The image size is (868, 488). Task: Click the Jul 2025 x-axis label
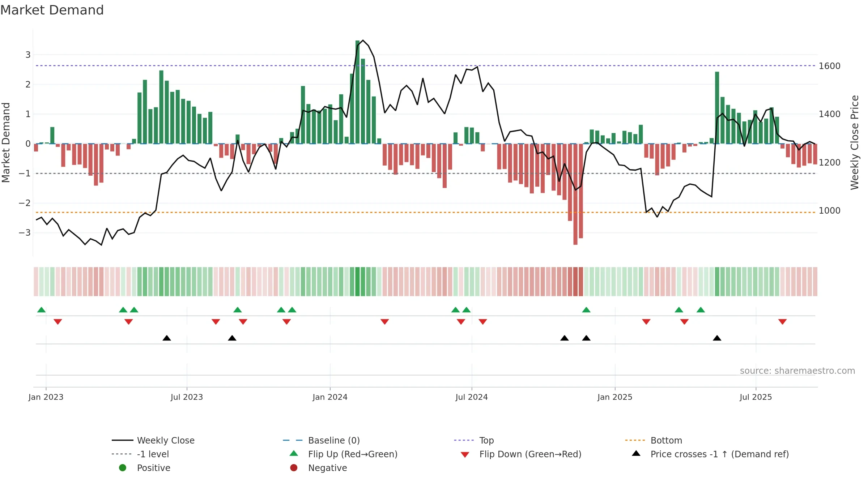(756, 397)
